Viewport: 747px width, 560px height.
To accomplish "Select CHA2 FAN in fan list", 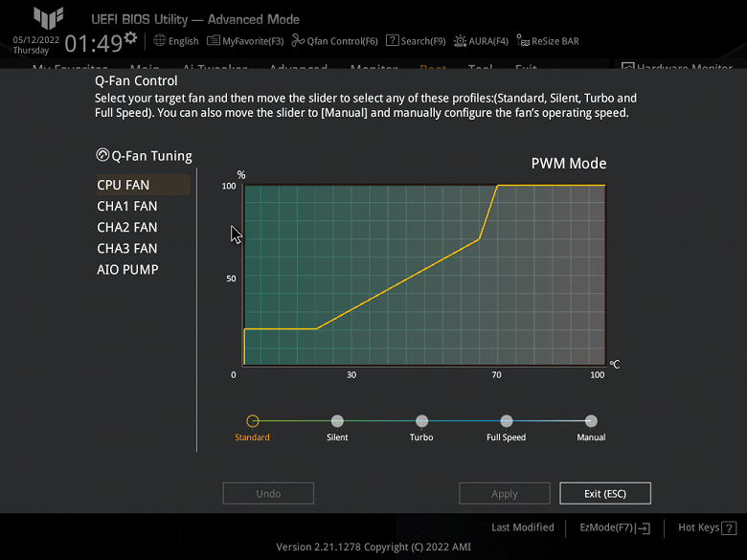I will coord(127,227).
